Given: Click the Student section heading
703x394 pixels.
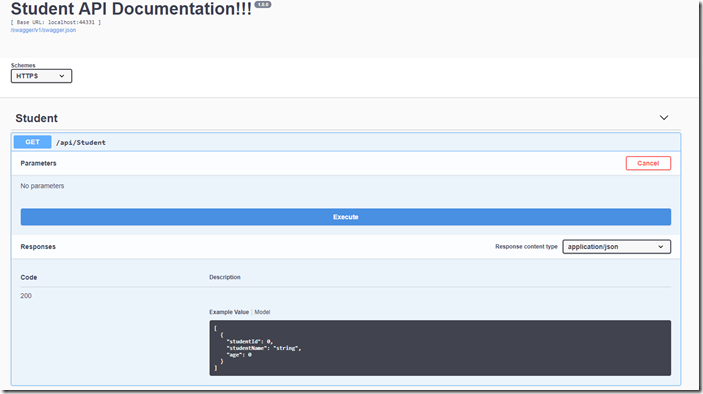Looking at the screenshot, I should pos(36,118).
